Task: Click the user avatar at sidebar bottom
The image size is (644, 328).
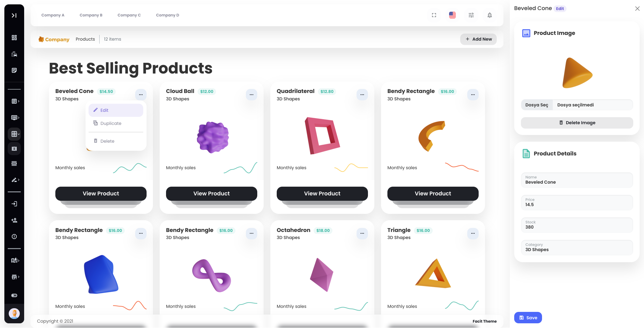Action: coord(14,314)
